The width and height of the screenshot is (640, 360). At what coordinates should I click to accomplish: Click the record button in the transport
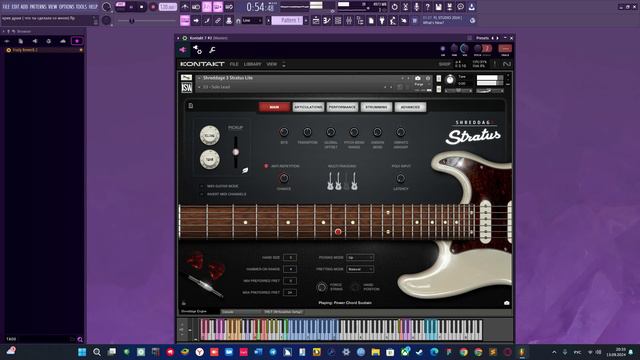(x=153, y=7)
